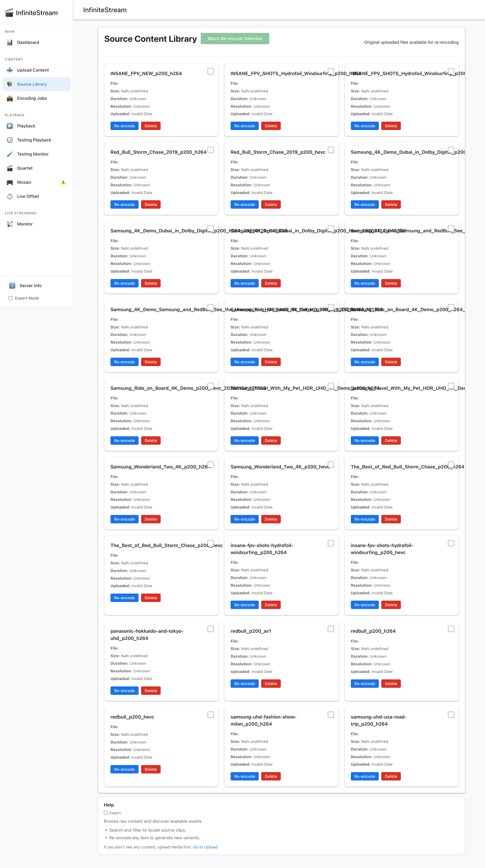Click the Server Info icon
The width and height of the screenshot is (485, 868).
coord(12,286)
